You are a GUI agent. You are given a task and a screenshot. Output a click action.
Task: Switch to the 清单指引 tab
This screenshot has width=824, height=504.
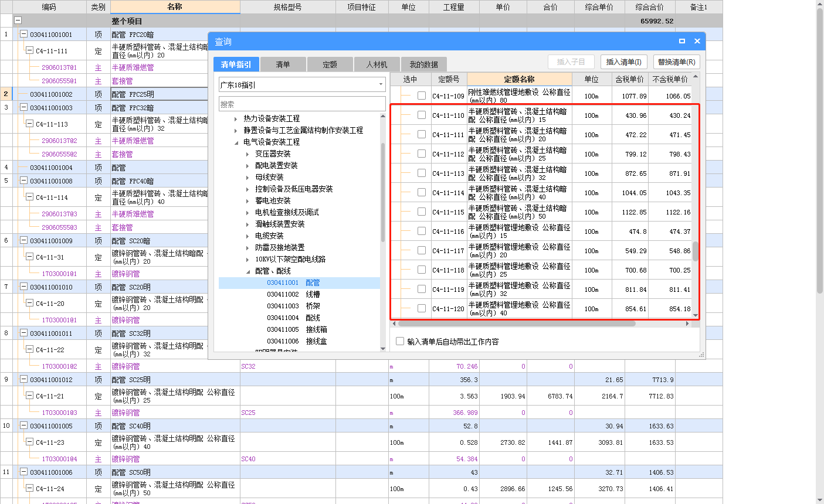tap(236, 64)
